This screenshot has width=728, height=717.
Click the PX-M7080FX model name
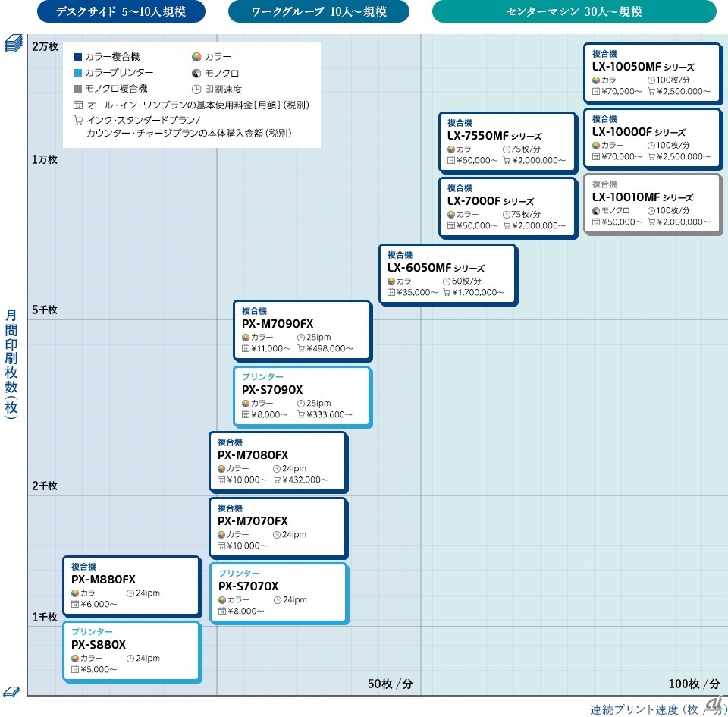coord(253,455)
